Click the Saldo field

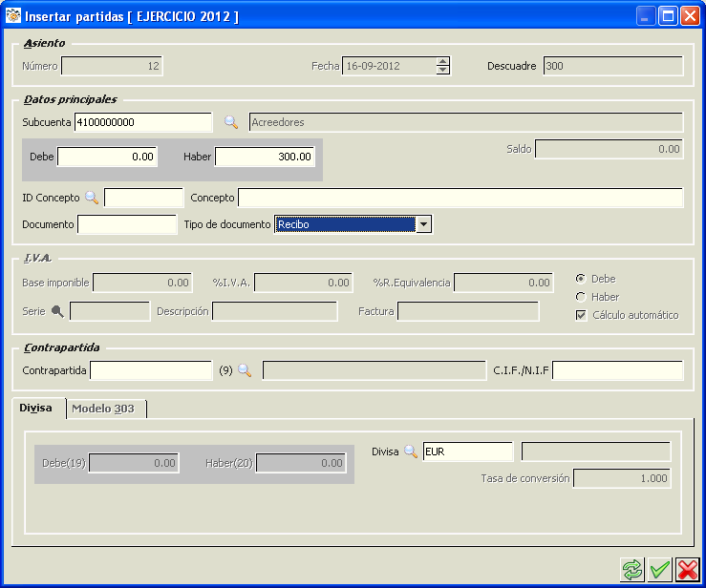[609, 149]
